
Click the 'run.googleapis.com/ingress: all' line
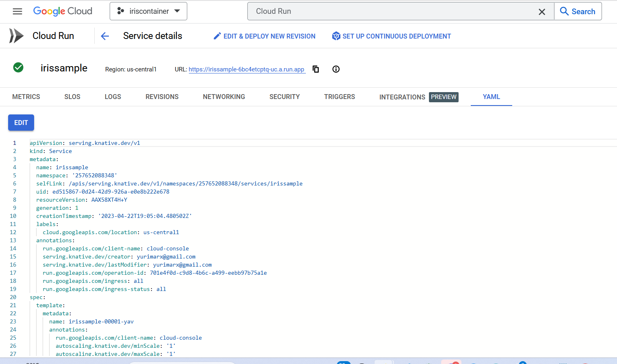pos(93,281)
